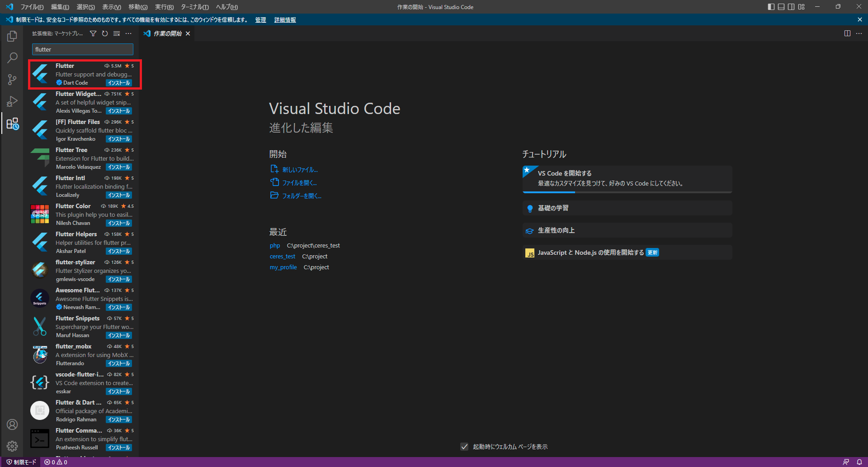Filter extensions with the funnel icon
The image size is (868, 467).
pyautogui.click(x=93, y=33)
